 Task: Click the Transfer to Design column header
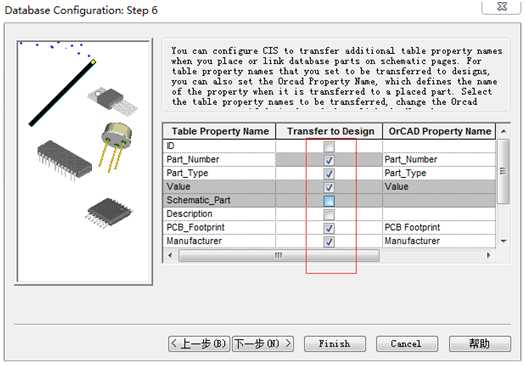[x=329, y=131]
